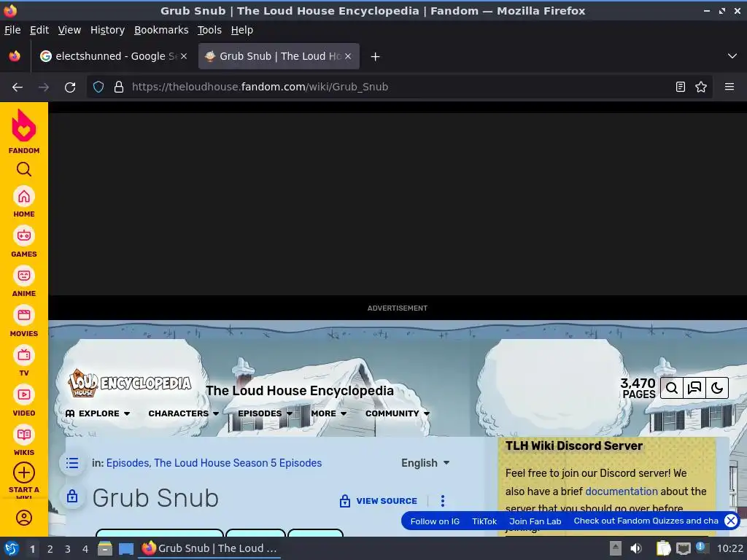747x560 pixels.
Task: Open a new tab with plus
Action: point(375,57)
